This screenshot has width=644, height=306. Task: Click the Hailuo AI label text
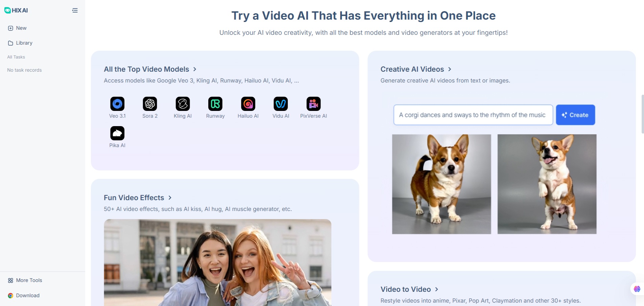click(248, 116)
